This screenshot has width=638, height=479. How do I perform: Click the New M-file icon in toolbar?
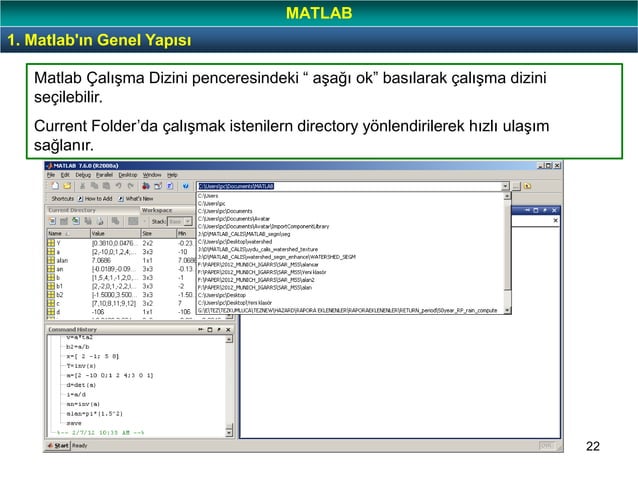(x=55, y=186)
